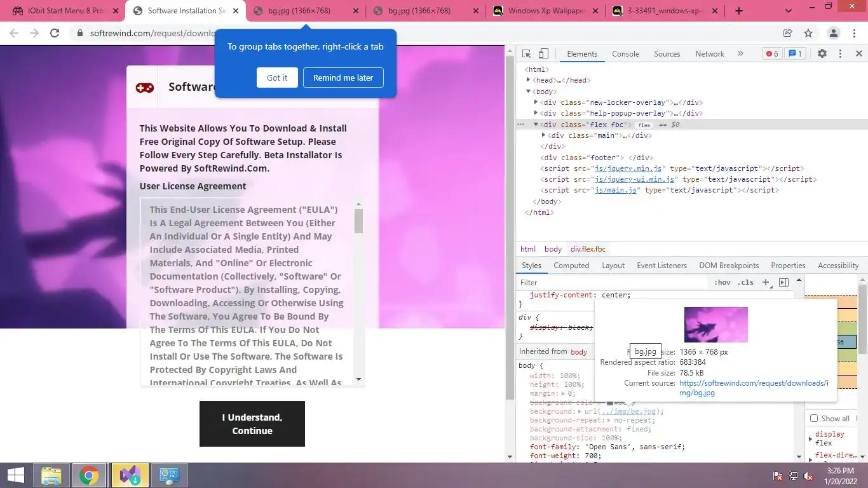868x488 pixels.
Task: Go back to the previous page
Action: pyautogui.click(x=14, y=33)
